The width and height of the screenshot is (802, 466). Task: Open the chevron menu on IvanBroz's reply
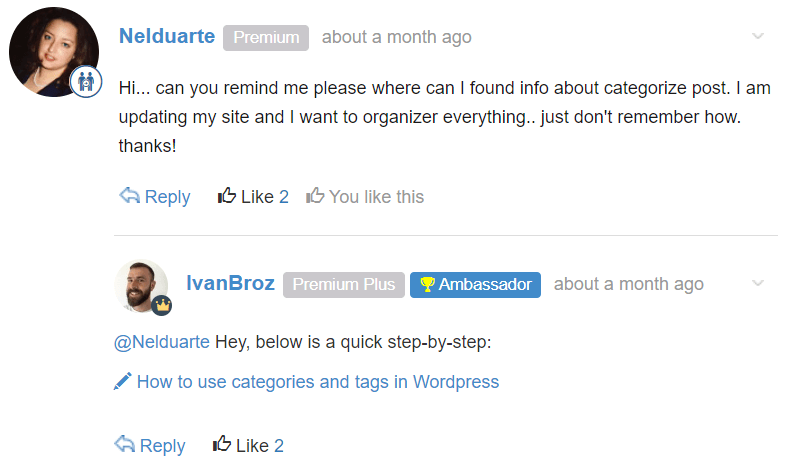pos(758,283)
